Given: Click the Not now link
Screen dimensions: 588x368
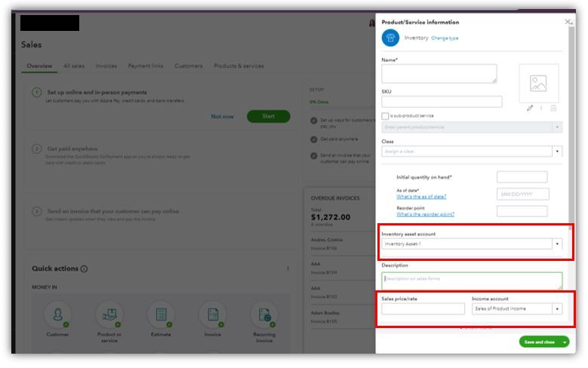Looking at the screenshot, I should tap(223, 117).
